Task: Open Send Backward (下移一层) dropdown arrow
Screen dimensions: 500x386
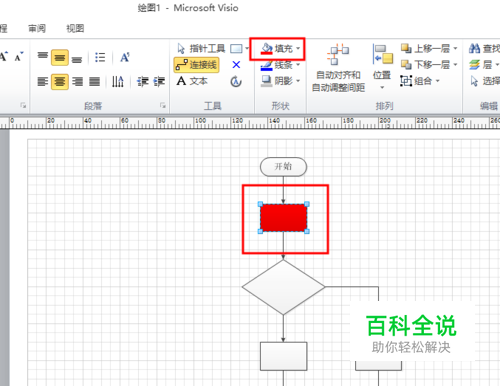Action: (455, 65)
